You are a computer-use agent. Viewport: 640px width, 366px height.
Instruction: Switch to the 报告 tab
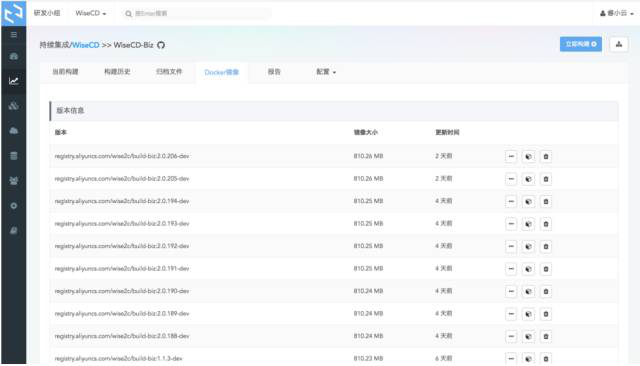tap(274, 72)
